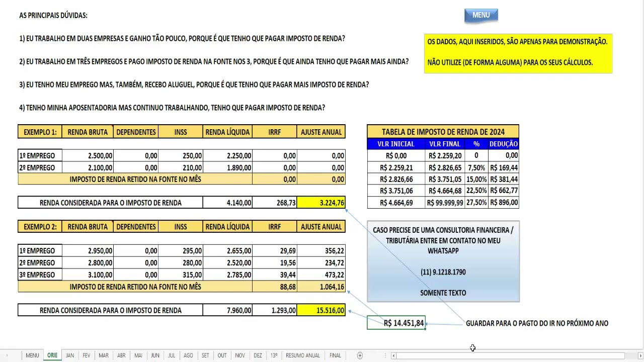Click the sheet tab scroll arrow
Screen dimensions: 644x362
(x=7, y=355)
